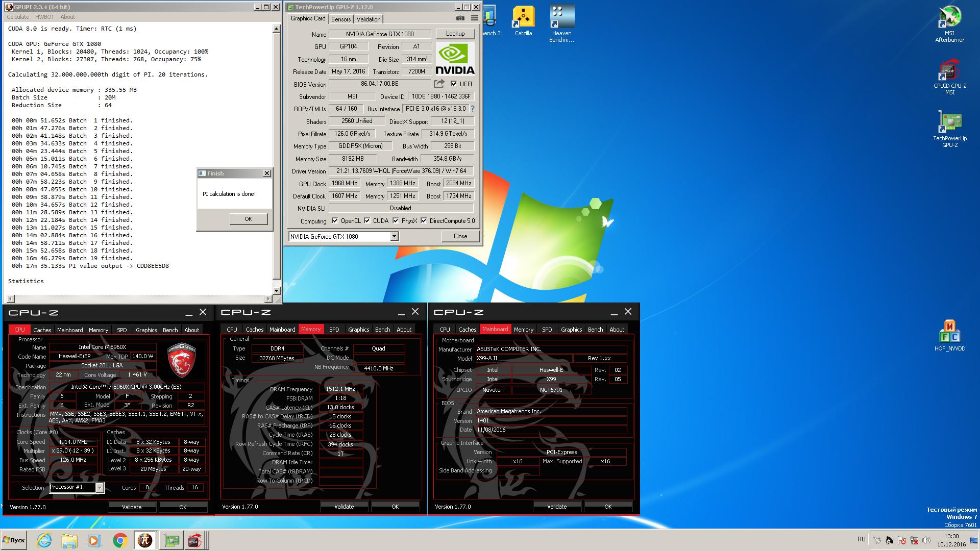Take a GPU-Z screenshot with camera icon

coord(460,18)
